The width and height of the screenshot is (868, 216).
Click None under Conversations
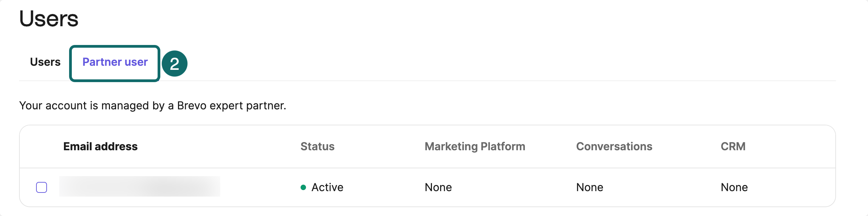point(590,187)
